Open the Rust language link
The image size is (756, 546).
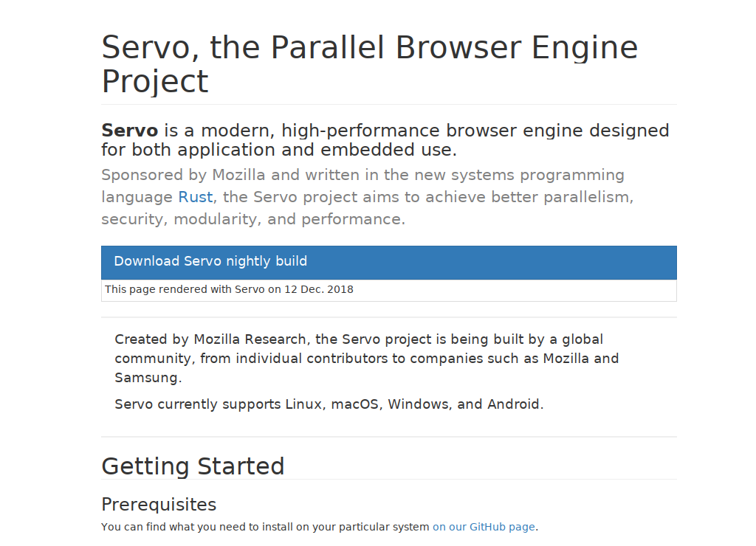[196, 197]
